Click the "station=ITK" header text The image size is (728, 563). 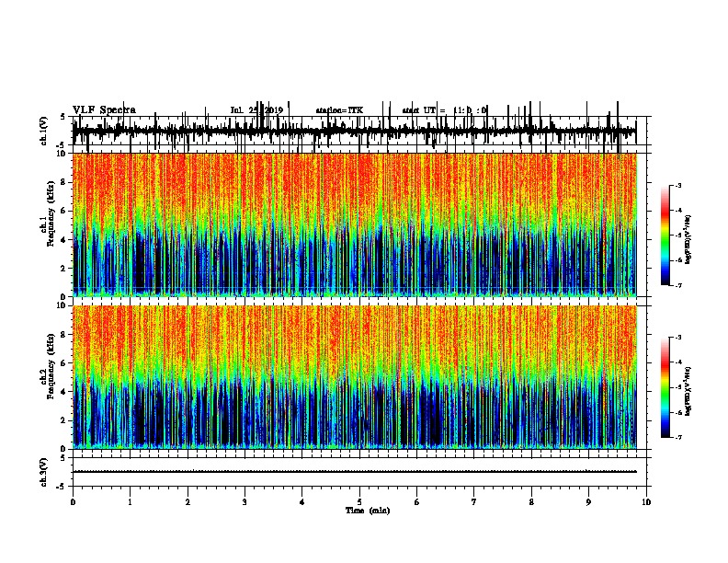point(339,110)
